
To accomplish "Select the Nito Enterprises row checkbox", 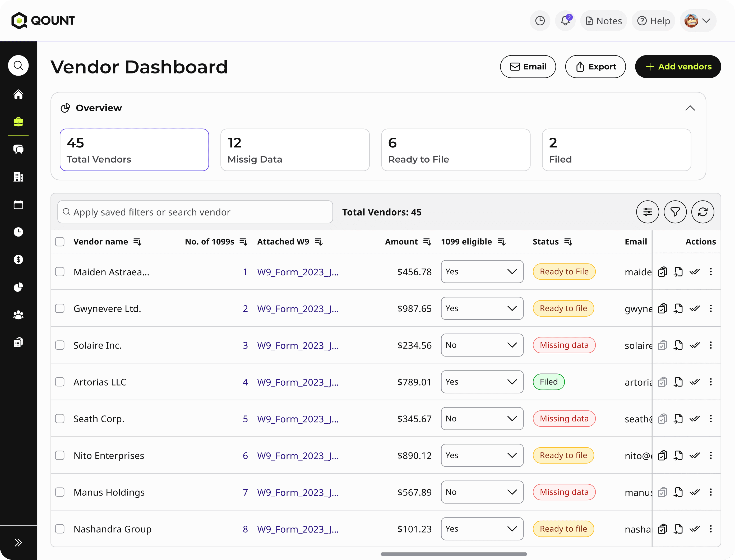I will pyautogui.click(x=60, y=455).
